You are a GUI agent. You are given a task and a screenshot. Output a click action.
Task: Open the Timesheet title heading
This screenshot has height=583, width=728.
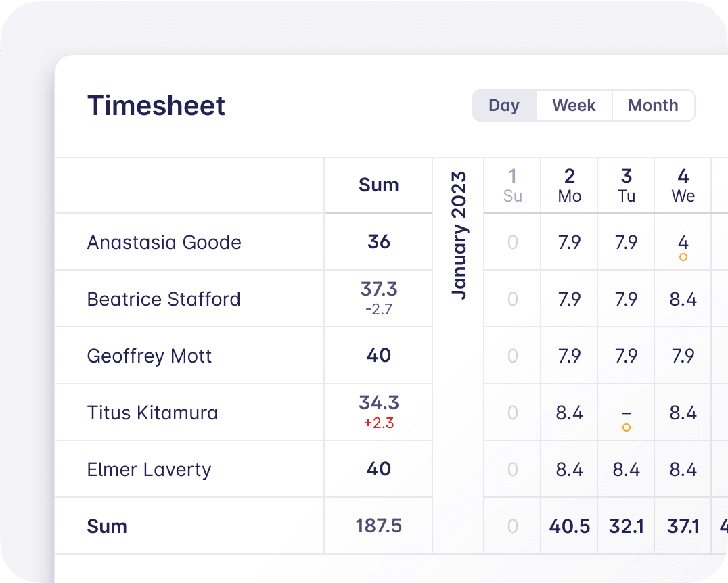(x=156, y=106)
